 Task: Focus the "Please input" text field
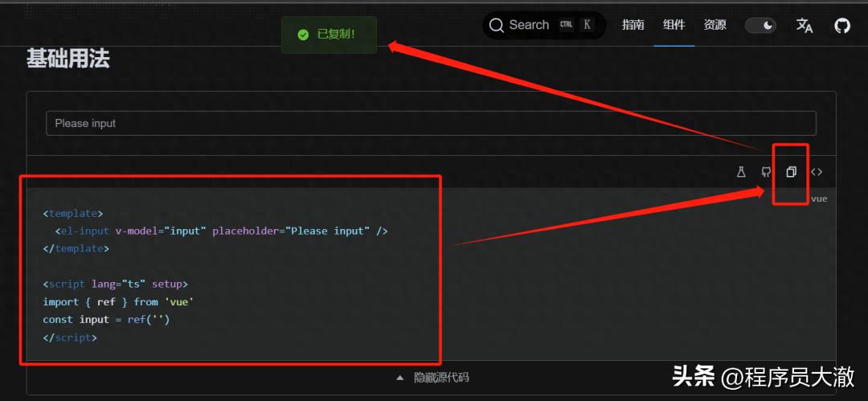pos(431,123)
